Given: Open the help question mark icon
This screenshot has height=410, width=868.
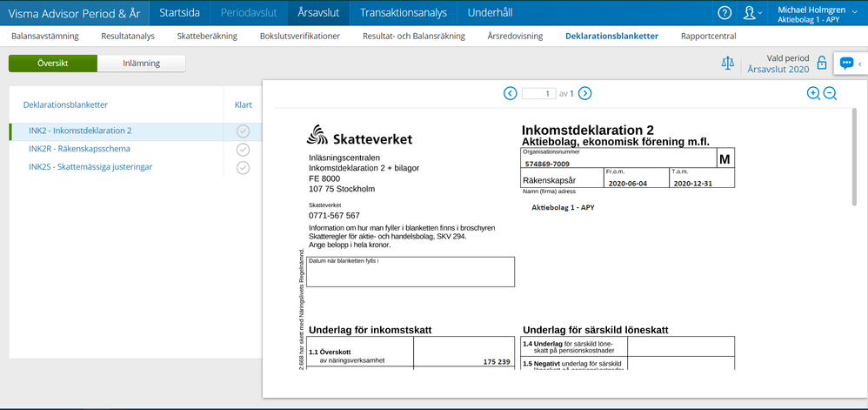Looking at the screenshot, I should pos(724,13).
